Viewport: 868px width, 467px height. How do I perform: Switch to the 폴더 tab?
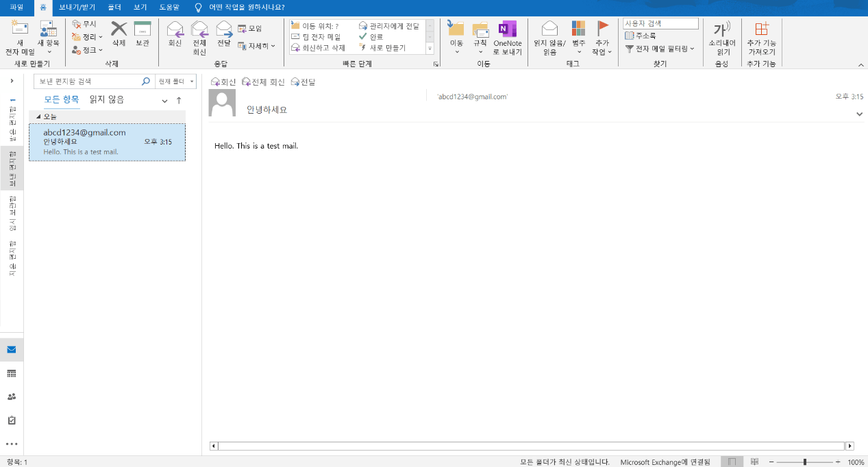pos(114,7)
